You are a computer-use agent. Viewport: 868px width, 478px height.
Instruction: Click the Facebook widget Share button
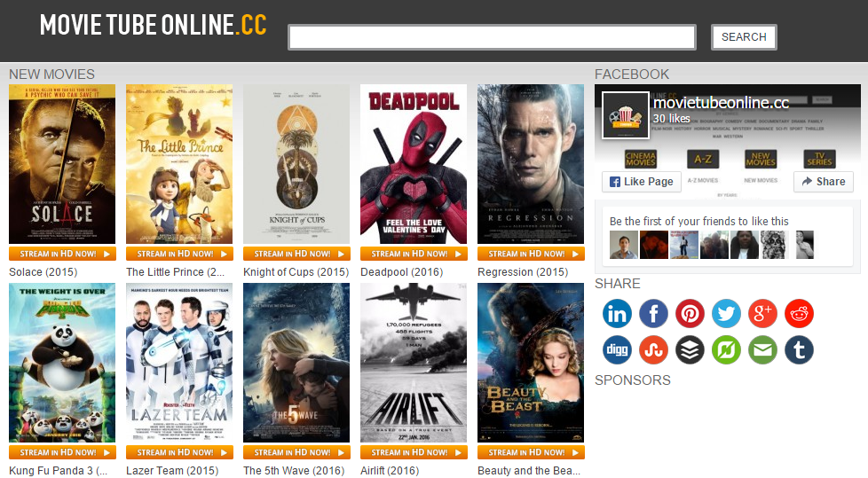pos(823,182)
